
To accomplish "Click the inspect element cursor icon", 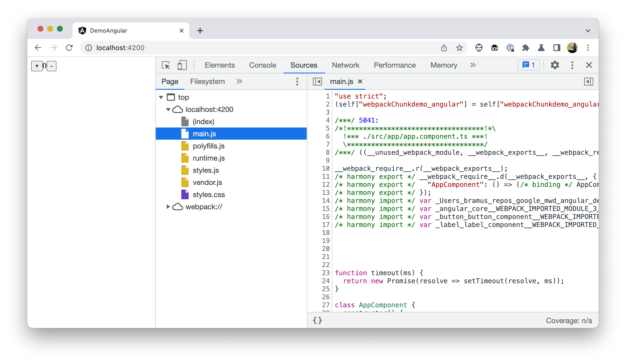I will click(166, 65).
